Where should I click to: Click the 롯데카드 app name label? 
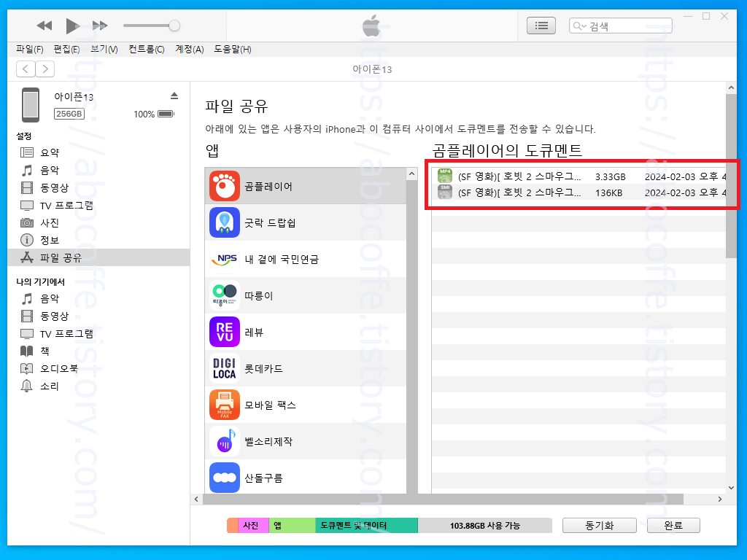pos(263,369)
